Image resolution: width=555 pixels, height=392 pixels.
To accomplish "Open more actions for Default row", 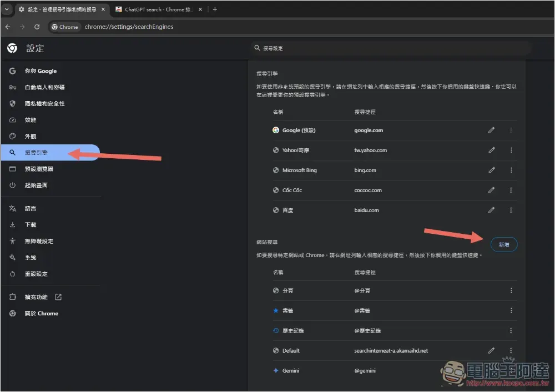I will click(x=511, y=350).
